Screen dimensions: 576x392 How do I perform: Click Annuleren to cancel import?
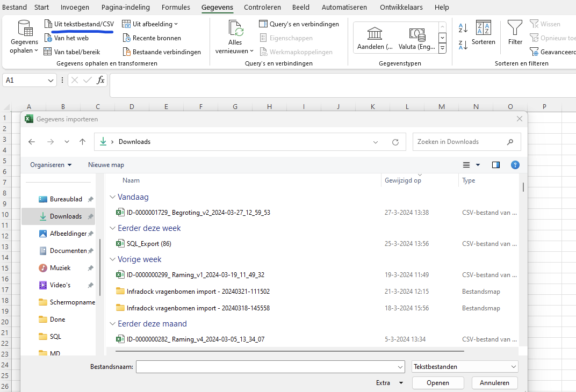[x=494, y=383]
